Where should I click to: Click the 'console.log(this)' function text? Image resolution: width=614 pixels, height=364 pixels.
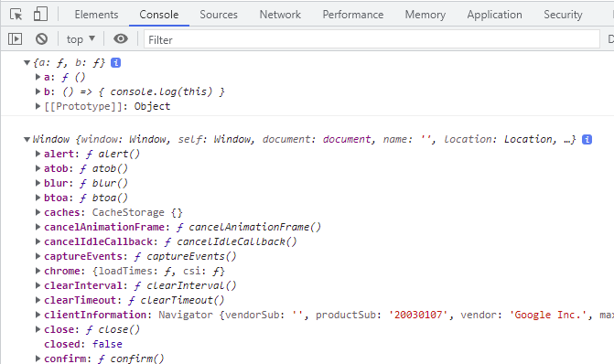coord(161,91)
